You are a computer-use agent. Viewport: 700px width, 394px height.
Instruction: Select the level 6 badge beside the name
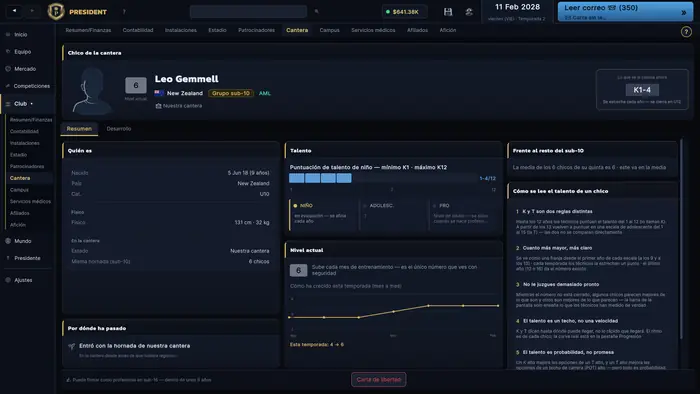[136, 85]
